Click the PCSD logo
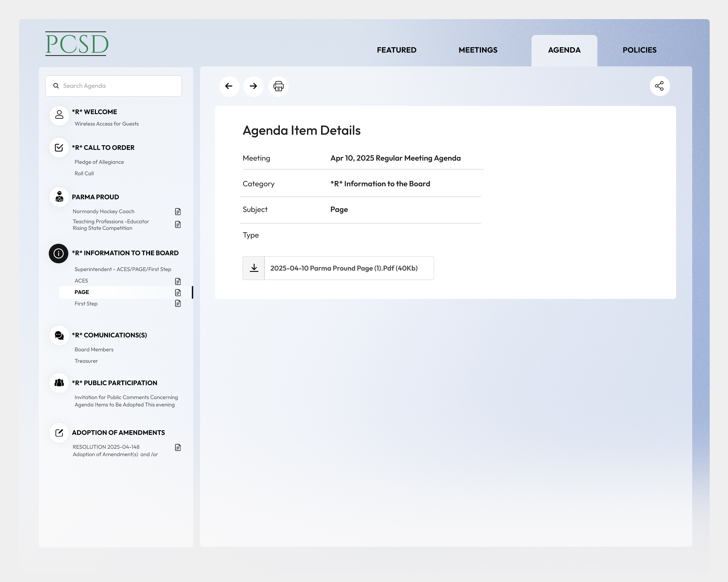This screenshot has height=582, width=728. 77,44
